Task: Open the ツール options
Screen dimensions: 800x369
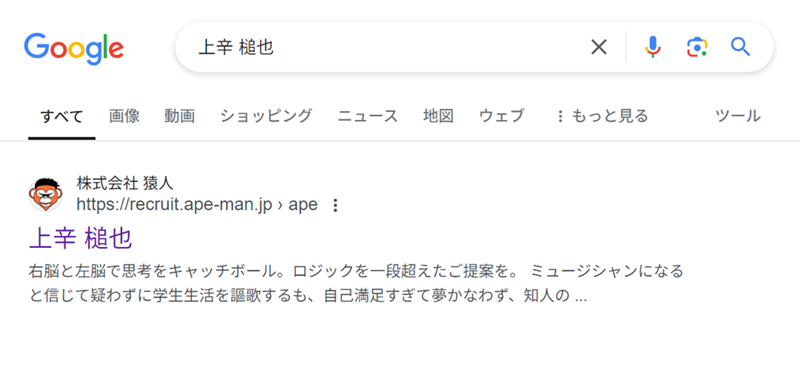Action: pos(738,116)
